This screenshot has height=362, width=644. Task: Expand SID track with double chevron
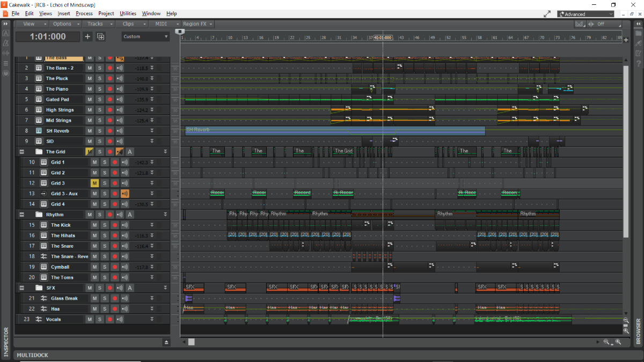[x=152, y=142]
